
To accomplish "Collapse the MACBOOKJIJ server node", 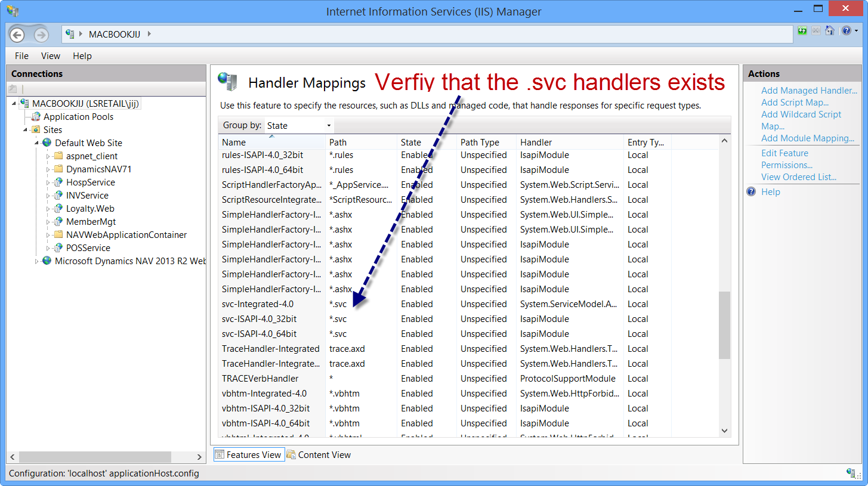I will point(14,104).
